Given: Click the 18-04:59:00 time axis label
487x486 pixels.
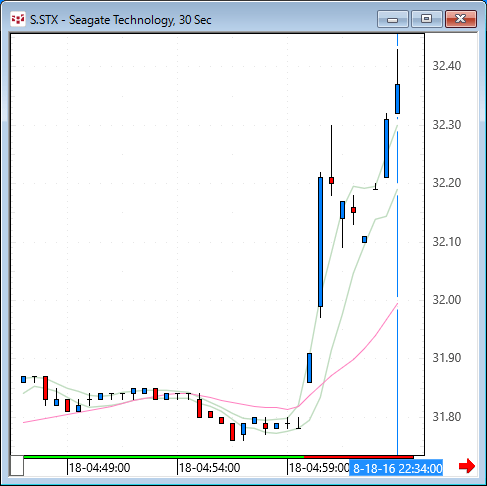Looking at the screenshot, I should pos(319,468).
